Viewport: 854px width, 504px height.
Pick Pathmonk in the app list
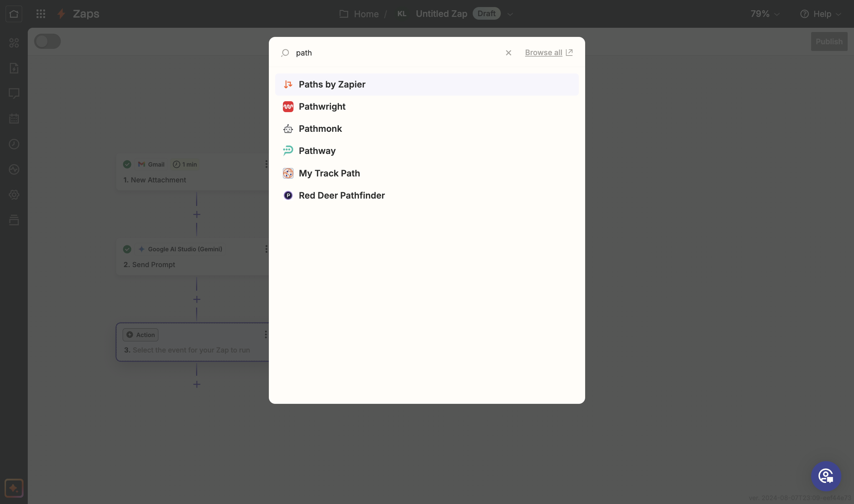coord(427,129)
